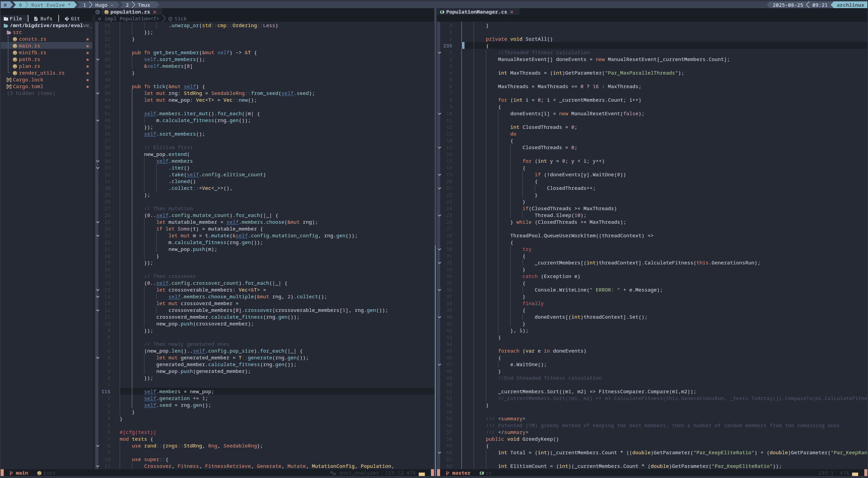Fold the tick function via gutter chevron

(x=98, y=93)
